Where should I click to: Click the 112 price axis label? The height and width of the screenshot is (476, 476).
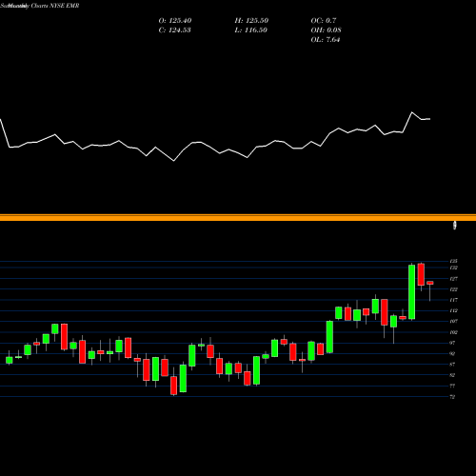coord(454,310)
